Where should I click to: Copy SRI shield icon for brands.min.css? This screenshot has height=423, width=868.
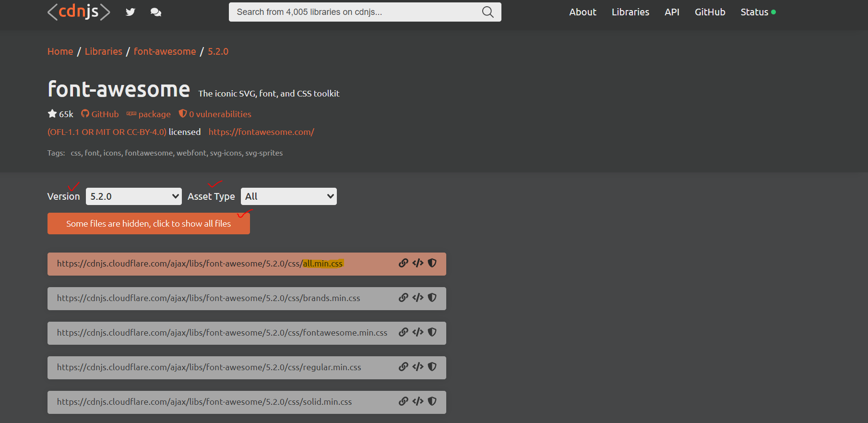click(x=432, y=298)
